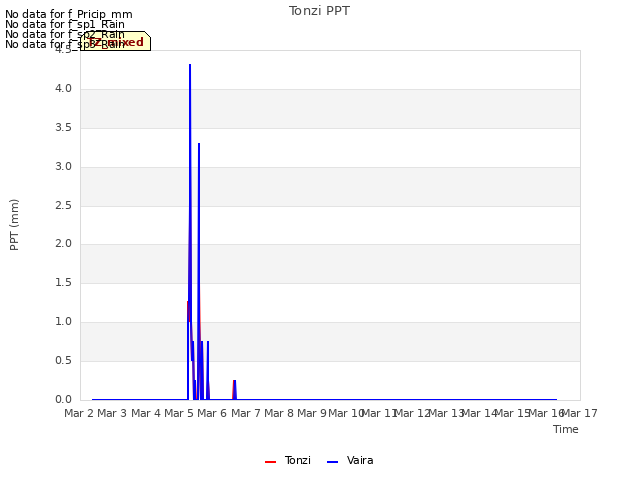Click the 1.0 y-axis tick label
Image resolution: width=640 pixels, height=480 pixels.
tap(63, 322)
